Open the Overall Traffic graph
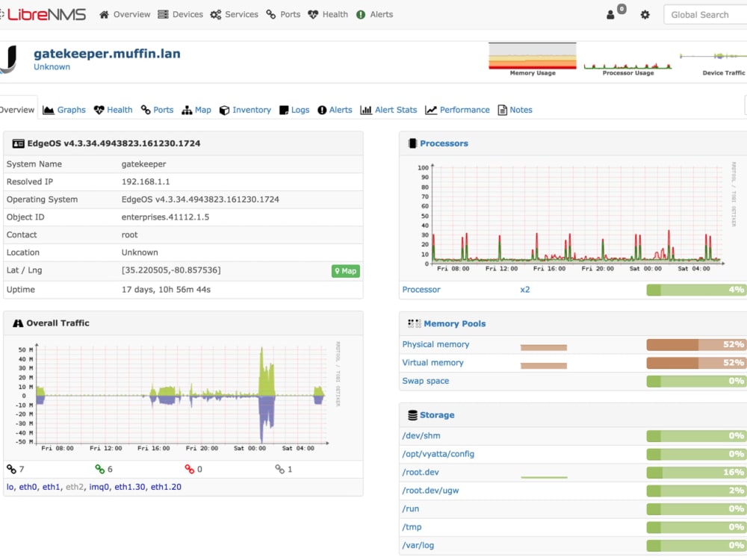This screenshot has height=560, width=747. [x=176, y=396]
